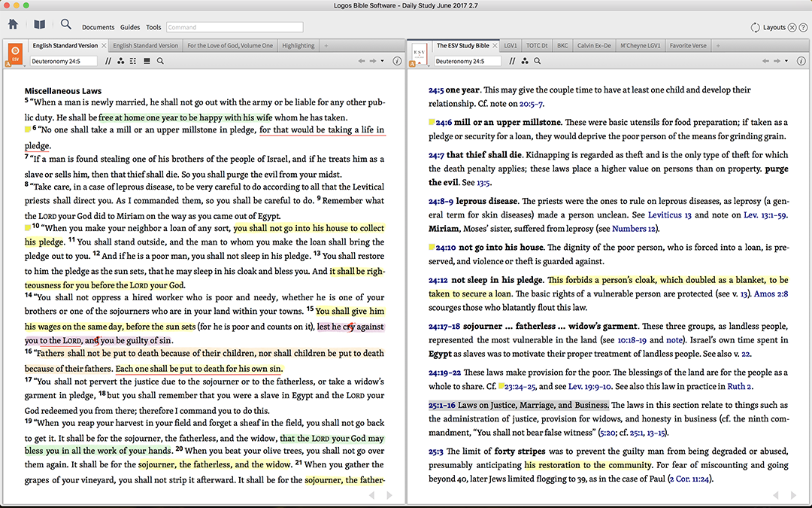Open information icon for ESV panel
Screen dimensions: 812x508
click(397, 61)
